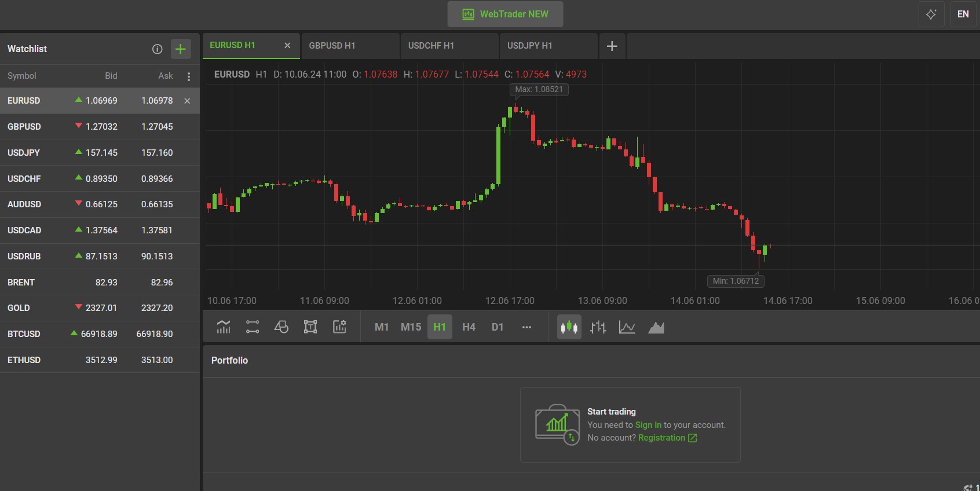Click GOLD bid price 2327.01

coord(101,308)
